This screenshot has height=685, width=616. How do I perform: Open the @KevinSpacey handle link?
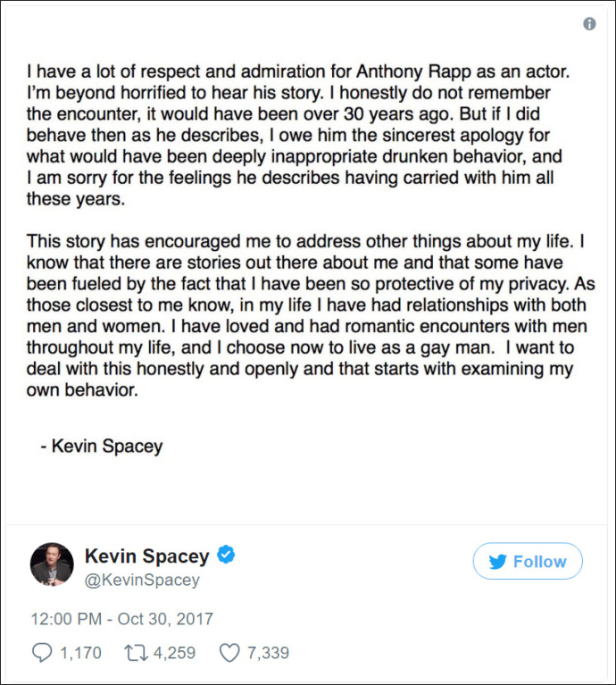pos(142,581)
